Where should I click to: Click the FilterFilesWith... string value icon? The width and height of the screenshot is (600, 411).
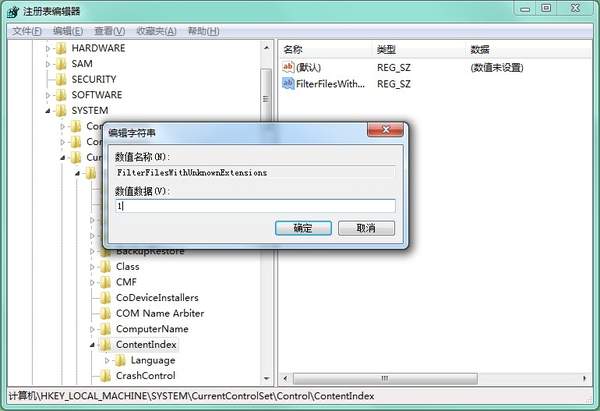click(x=288, y=83)
